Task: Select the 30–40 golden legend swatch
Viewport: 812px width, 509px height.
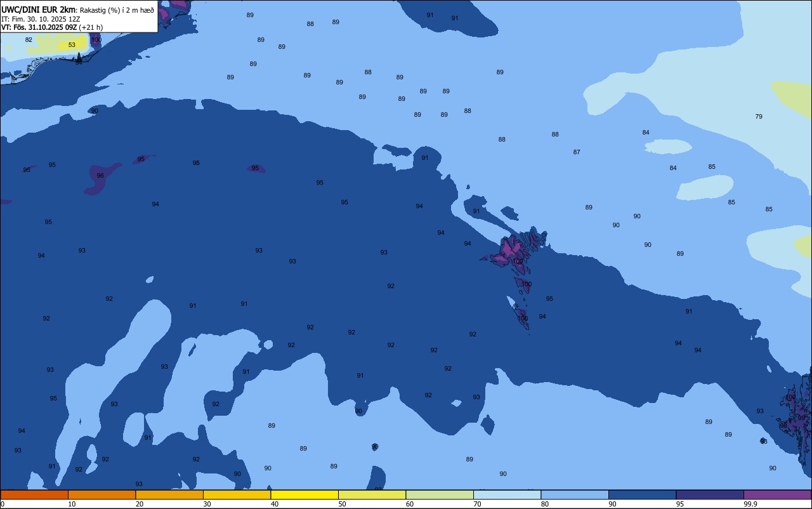Action: 237,494
